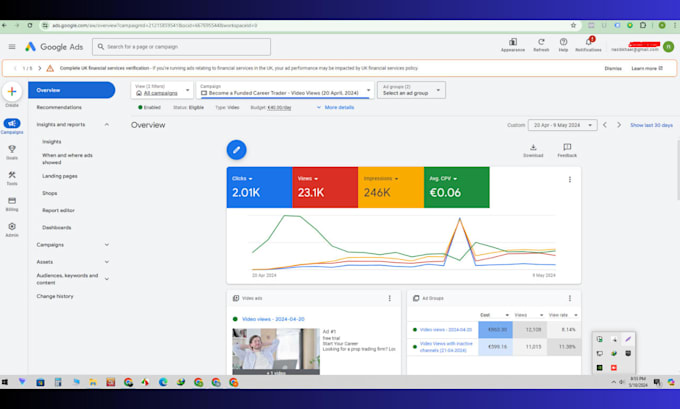The height and width of the screenshot is (409, 680).
Task: Open the Ad groups selector dropdown
Action: coord(411,90)
